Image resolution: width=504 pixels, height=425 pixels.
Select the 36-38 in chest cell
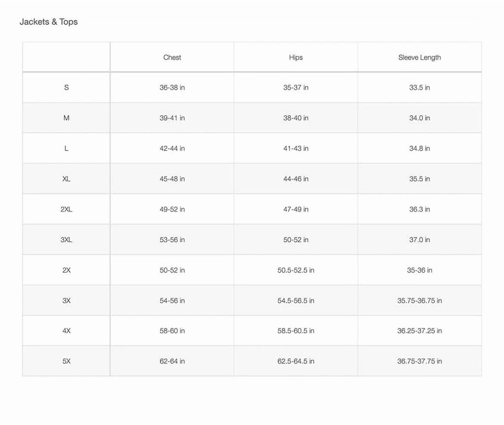(x=172, y=88)
